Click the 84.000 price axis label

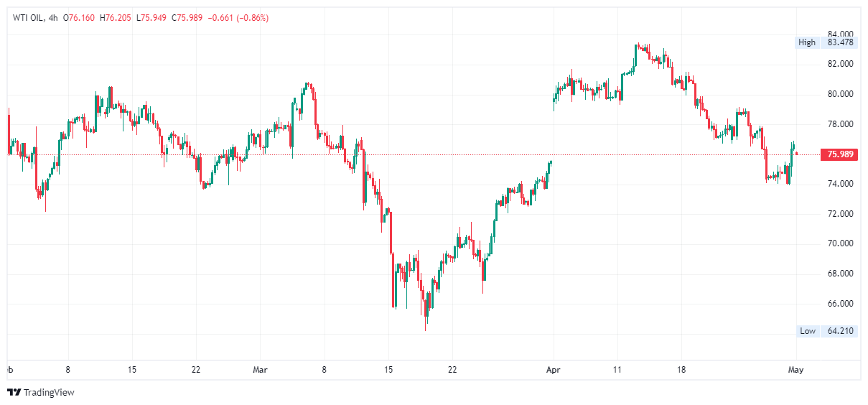pyautogui.click(x=840, y=34)
